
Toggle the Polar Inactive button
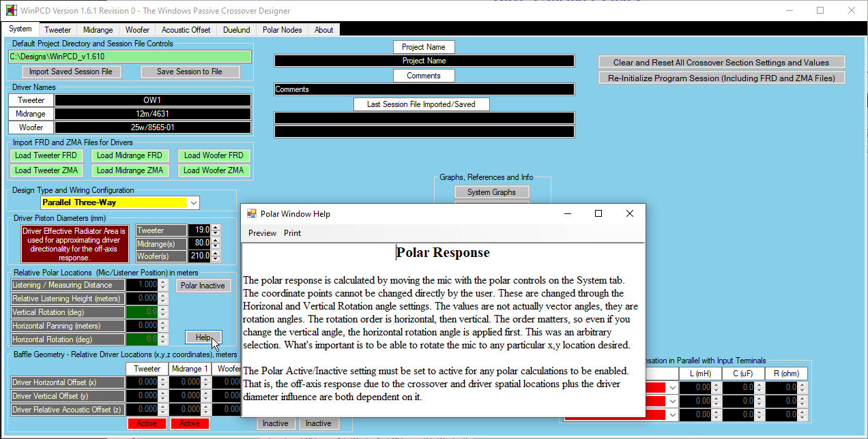click(203, 286)
